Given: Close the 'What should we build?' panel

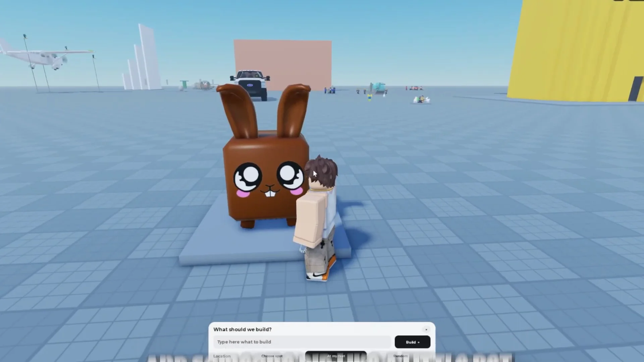Looking at the screenshot, I should 426,329.
